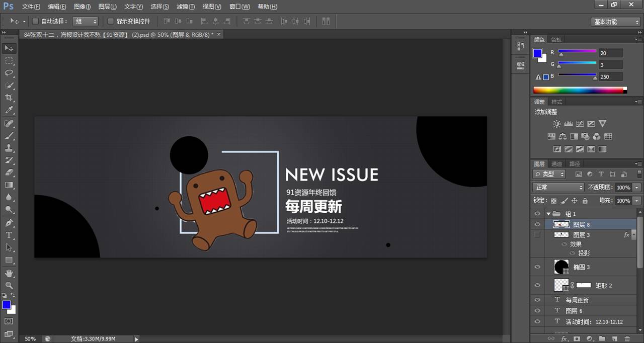This screenshot has width=644, height=343.
Task: Select the Crop tool
Action: (x=9, y=98)
